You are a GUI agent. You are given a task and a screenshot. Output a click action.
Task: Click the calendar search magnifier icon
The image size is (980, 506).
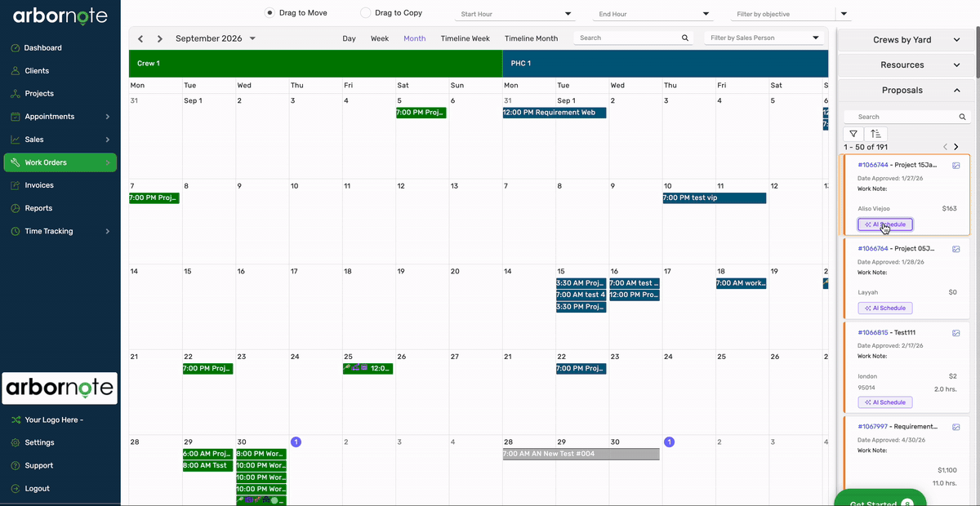[685, 38]
